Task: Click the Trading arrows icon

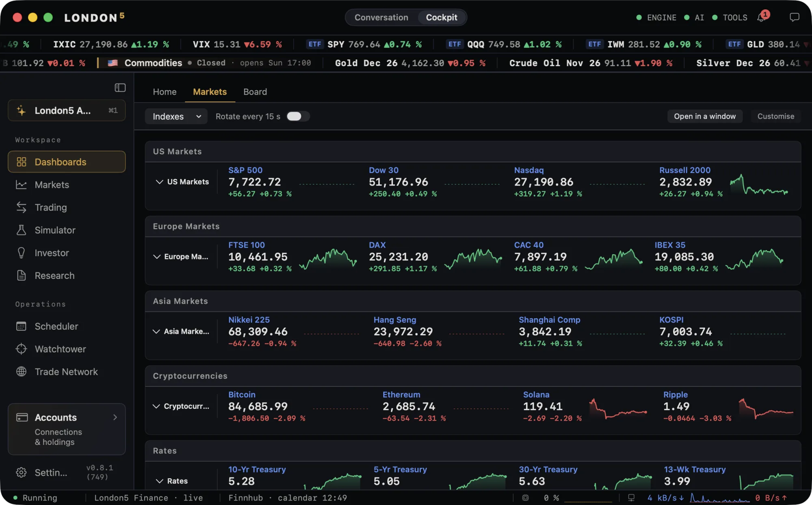Action: tap(22, 207)
